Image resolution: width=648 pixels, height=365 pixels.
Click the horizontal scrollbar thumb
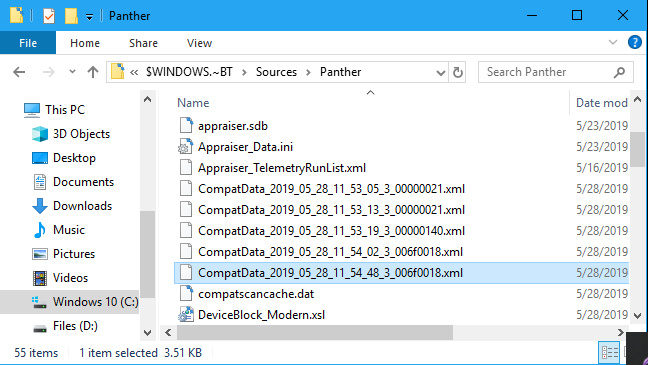(315, 332)
